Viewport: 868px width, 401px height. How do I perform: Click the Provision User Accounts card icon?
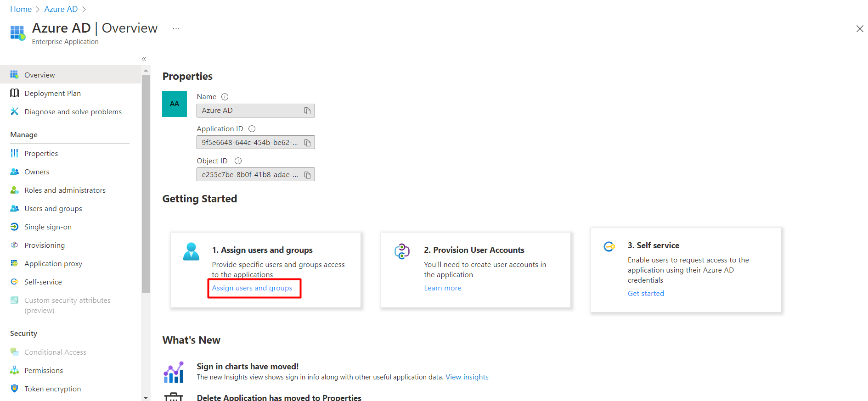pos(402,251)
